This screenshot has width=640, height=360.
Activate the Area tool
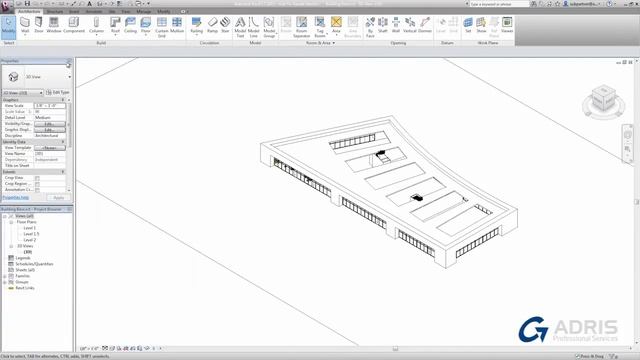pos(336,25)
